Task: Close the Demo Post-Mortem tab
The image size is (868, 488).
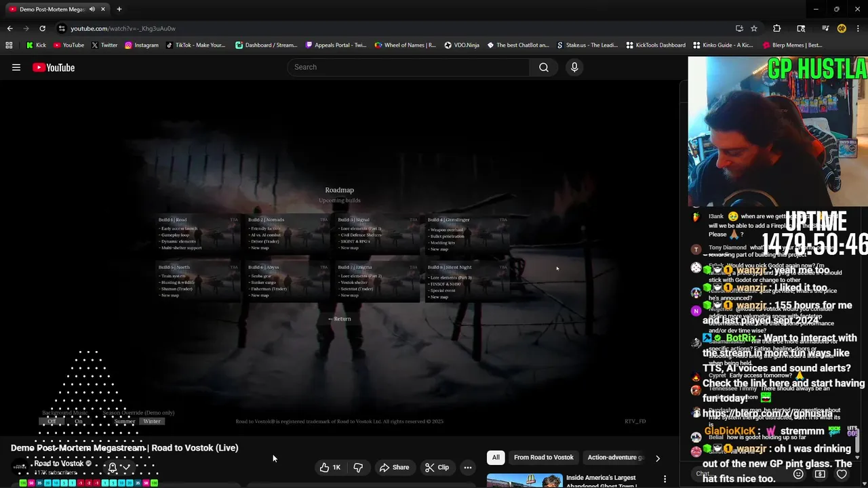Action: (103, 9)
